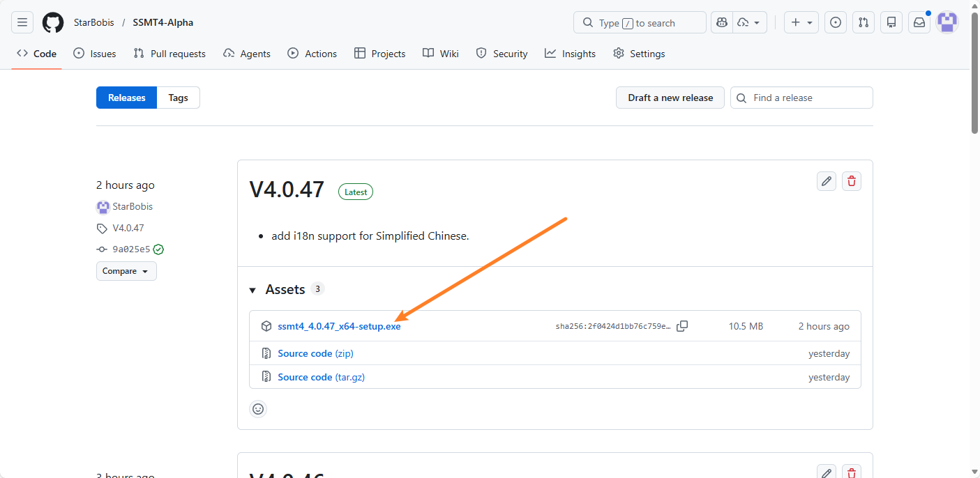Focus the Find a release field
The height and width of the screenshot is (478, 980).
pos(801,98)
